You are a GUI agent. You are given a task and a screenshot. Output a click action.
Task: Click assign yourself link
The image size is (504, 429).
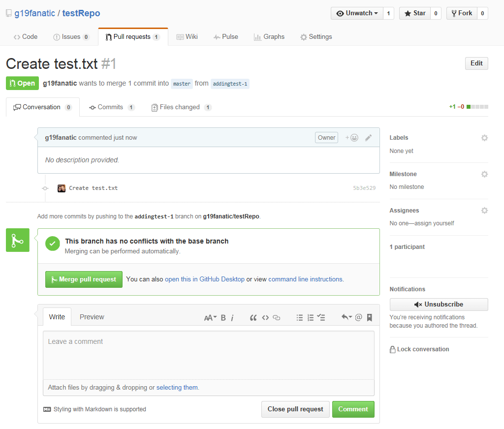434,223
